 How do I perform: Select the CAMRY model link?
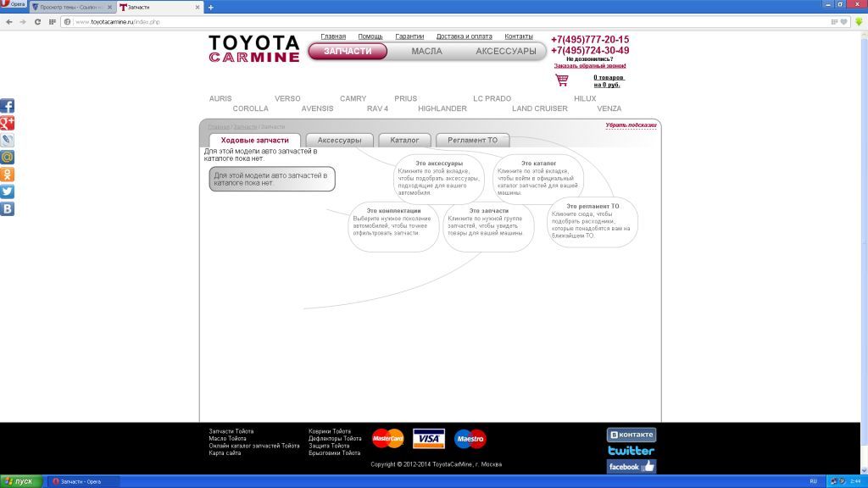pos(353,98)
